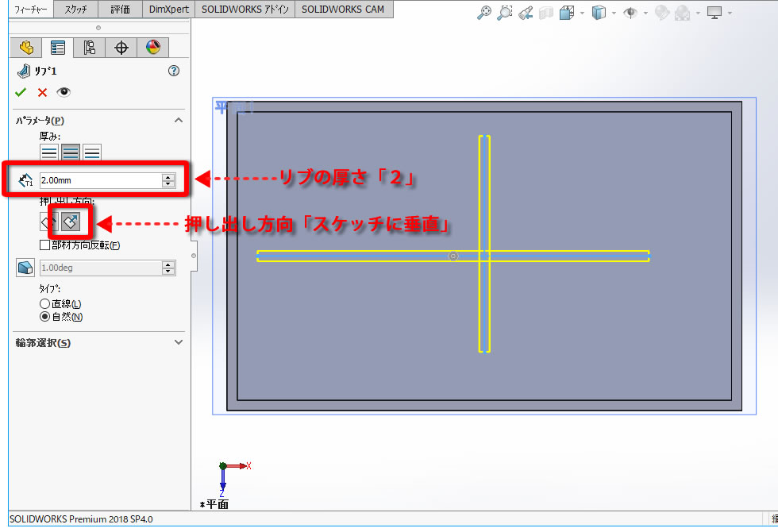Cancel the rib with red X
778x532 pixels.
(42, 92)
